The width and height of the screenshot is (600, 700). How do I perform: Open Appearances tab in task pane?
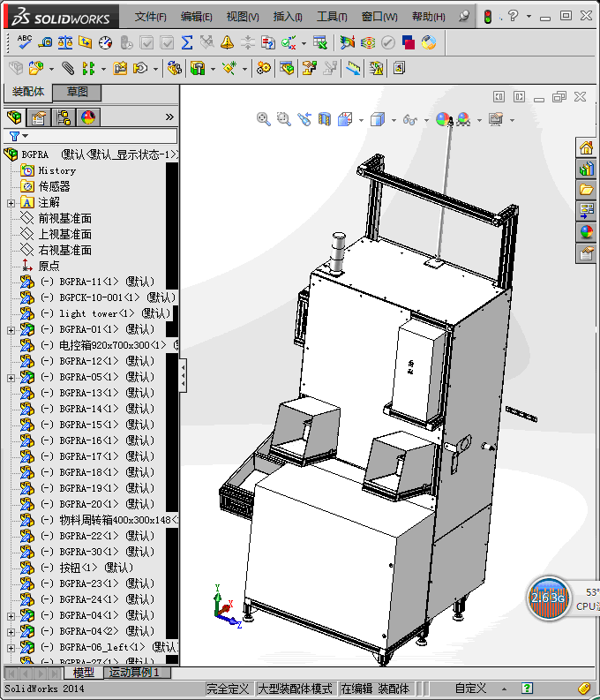586,232
